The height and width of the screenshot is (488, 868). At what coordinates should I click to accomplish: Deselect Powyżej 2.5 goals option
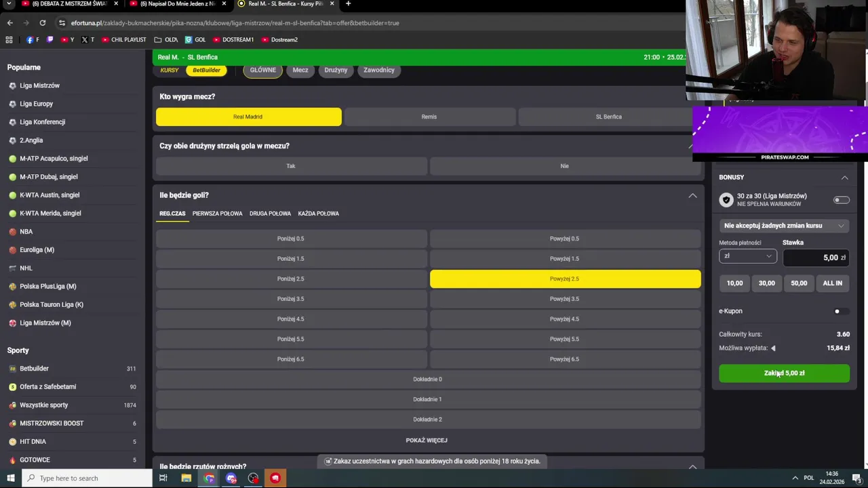tap(565, 279)
